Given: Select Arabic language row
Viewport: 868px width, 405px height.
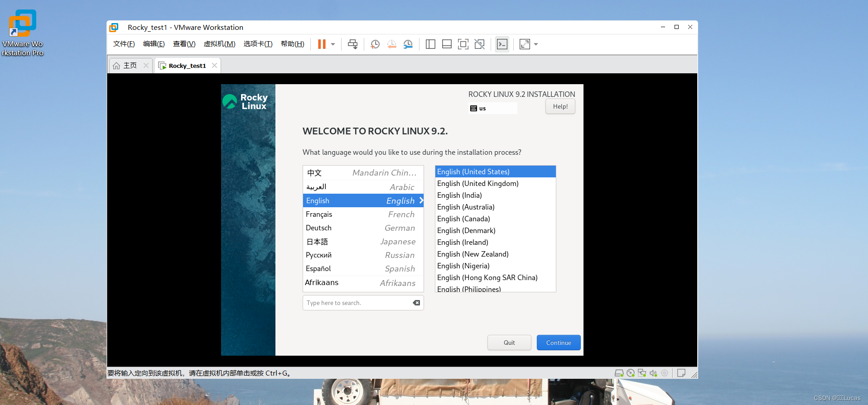Looking at the screenshot, I should coord(363,187).
